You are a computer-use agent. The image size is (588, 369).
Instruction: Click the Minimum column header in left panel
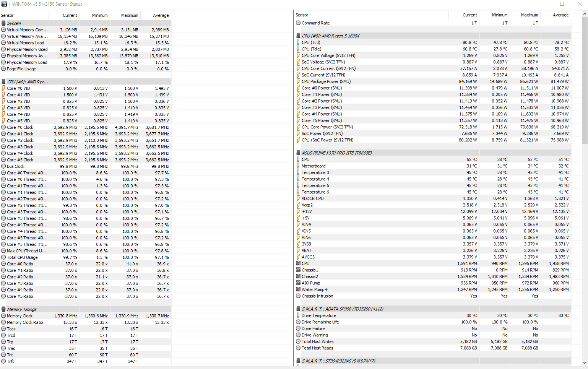[x=95, y=15]
